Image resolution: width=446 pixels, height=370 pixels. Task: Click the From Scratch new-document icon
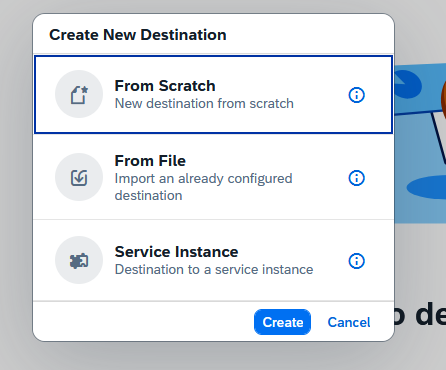click(x=79, y=94)
